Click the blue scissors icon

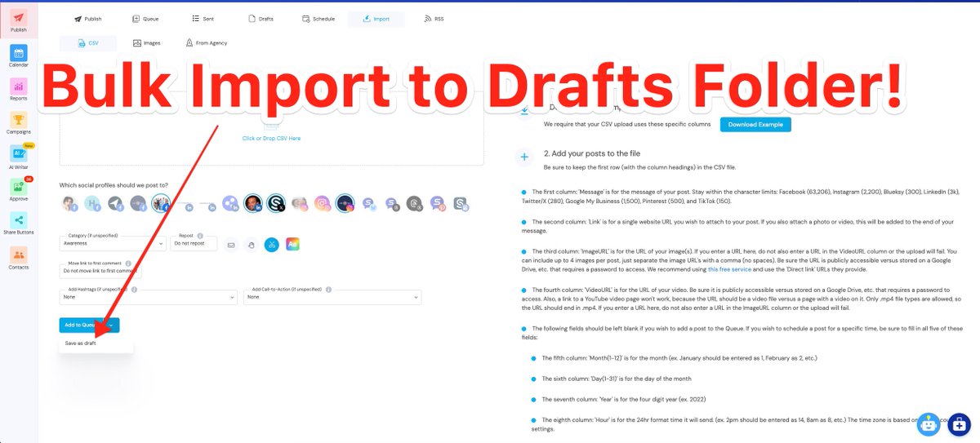point(272,244)
